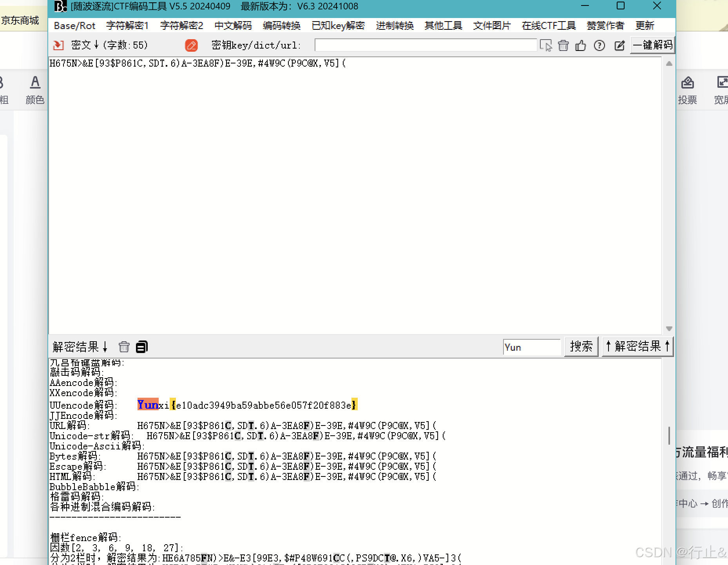Focus the search box containing Yun

pyautogui.click(x=532, y=347)
